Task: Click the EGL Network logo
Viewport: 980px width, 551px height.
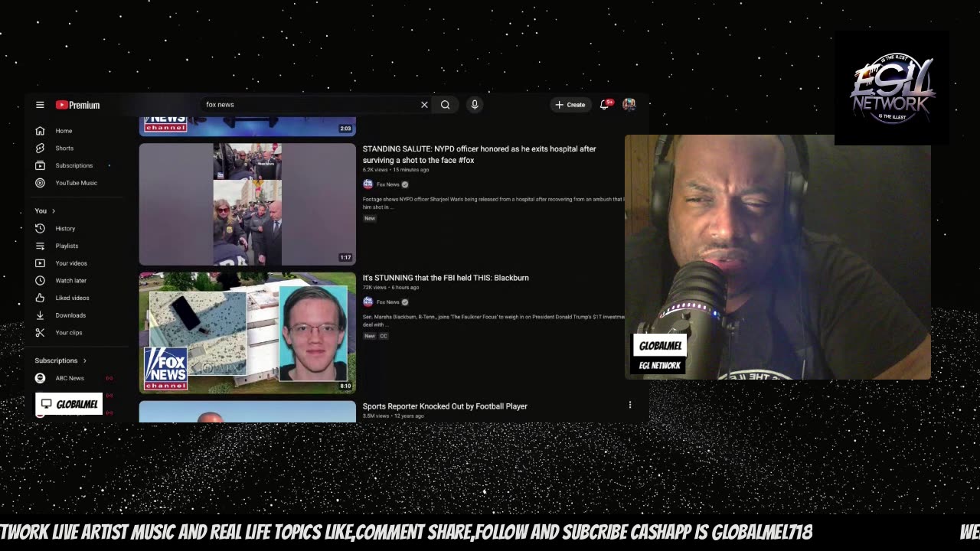Action: (x=892, y=88)
